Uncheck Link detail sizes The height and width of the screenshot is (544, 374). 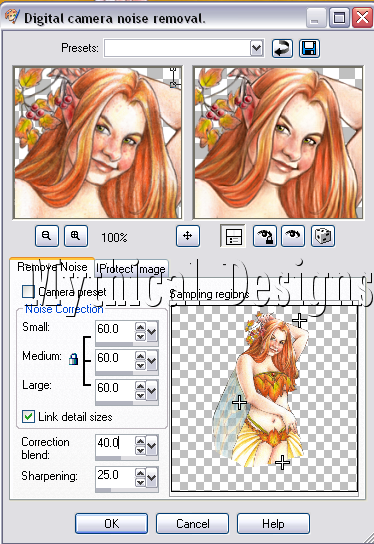click(x=28, y=417)
